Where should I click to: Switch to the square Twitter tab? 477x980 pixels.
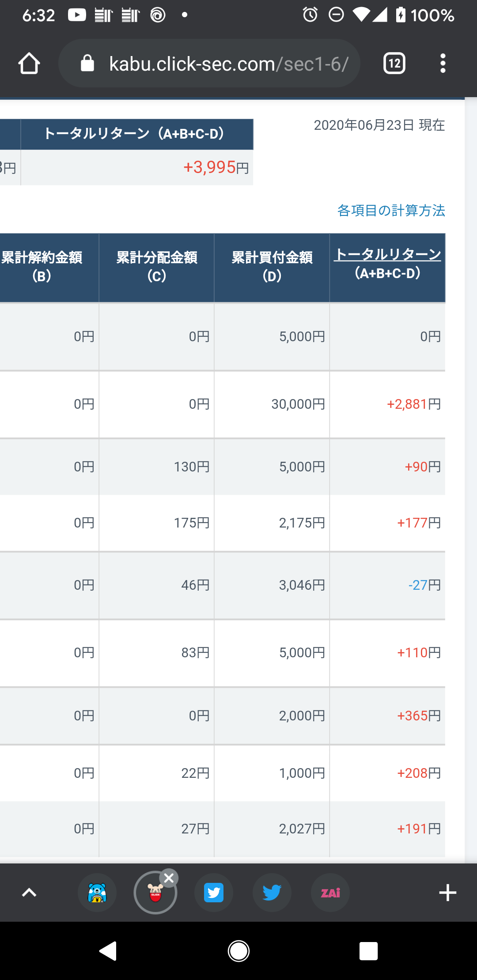pyautogui.click(x=214, y=893)
